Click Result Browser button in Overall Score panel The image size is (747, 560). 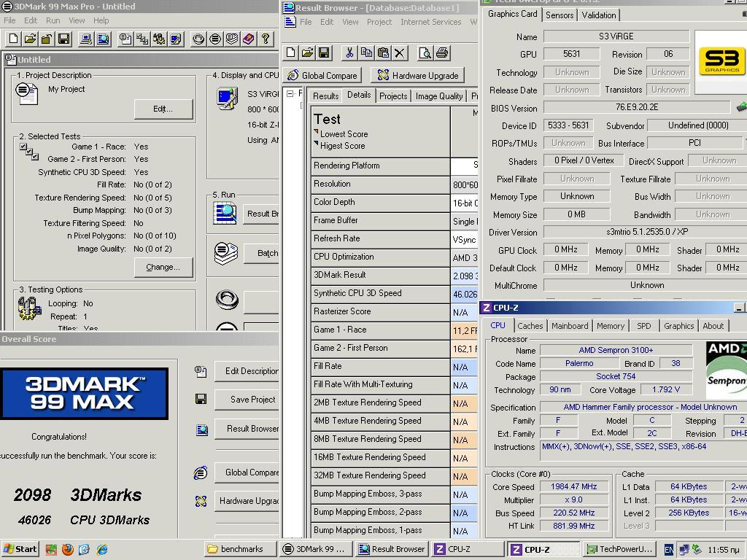(247, 429)
